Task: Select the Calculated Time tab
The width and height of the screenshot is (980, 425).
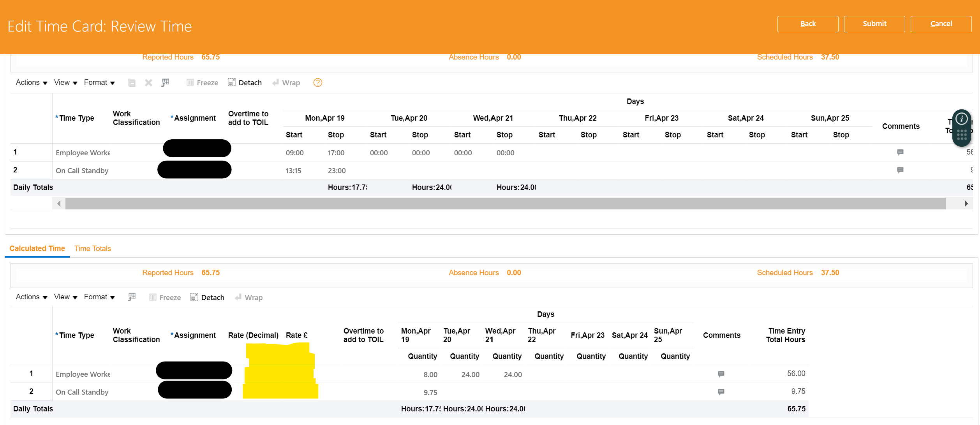Action: [x=37, y=248]
